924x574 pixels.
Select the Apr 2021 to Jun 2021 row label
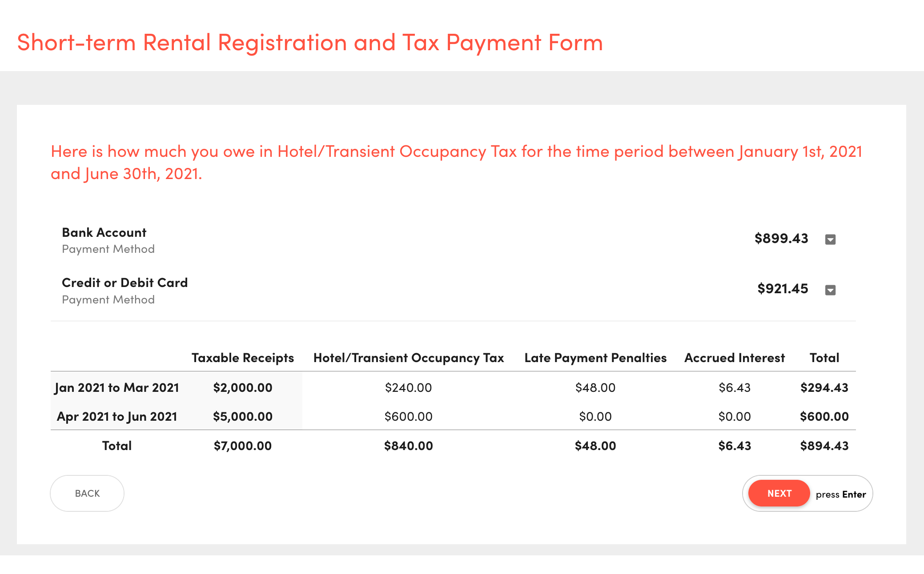117,416
